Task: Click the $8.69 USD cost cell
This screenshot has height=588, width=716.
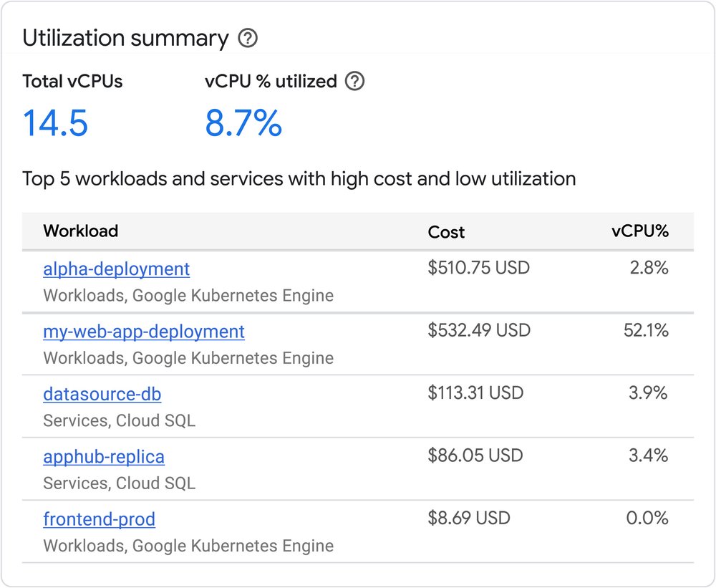Action: [x=469, y=518]
